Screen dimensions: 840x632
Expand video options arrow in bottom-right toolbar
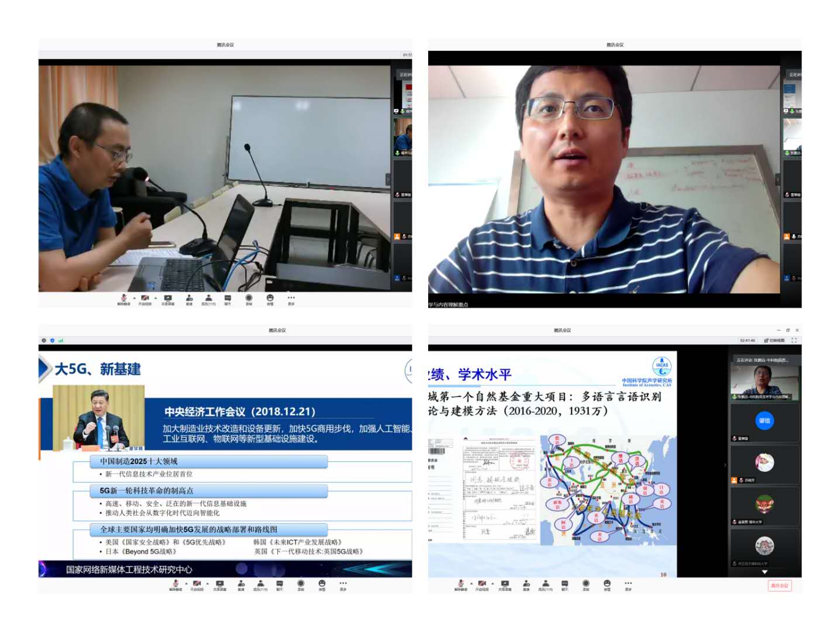coord(493,583)
